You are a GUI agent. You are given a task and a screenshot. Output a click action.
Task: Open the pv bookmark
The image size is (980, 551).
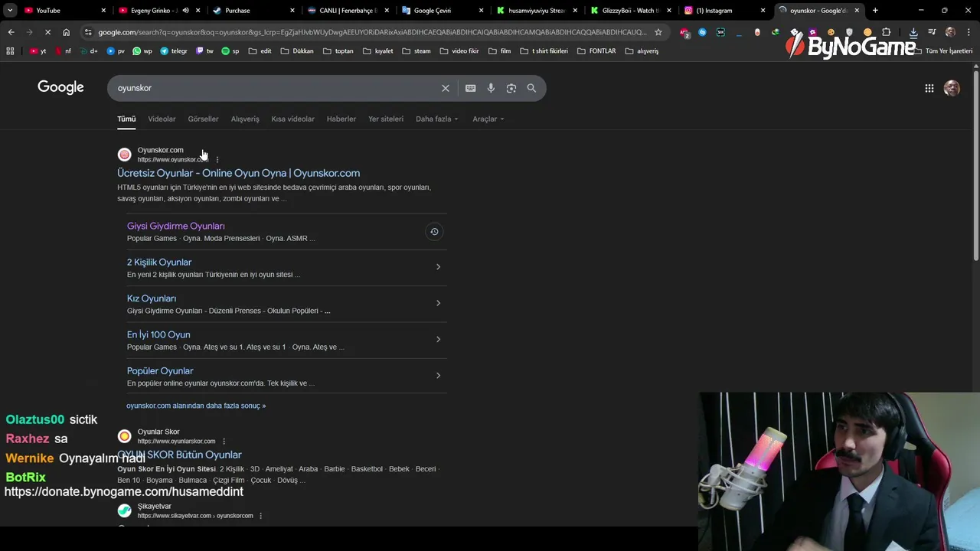coord(116,51)
